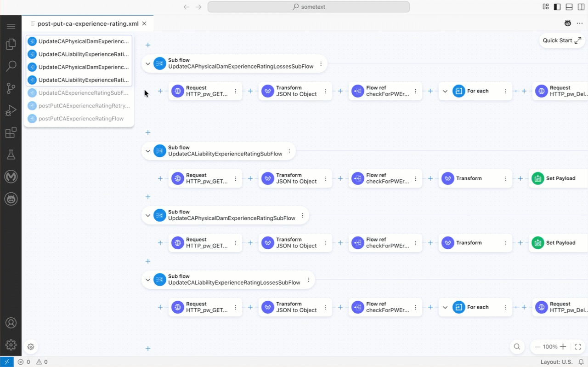Click the zoom out minus button
588x367 pixels.
point(537,347)
